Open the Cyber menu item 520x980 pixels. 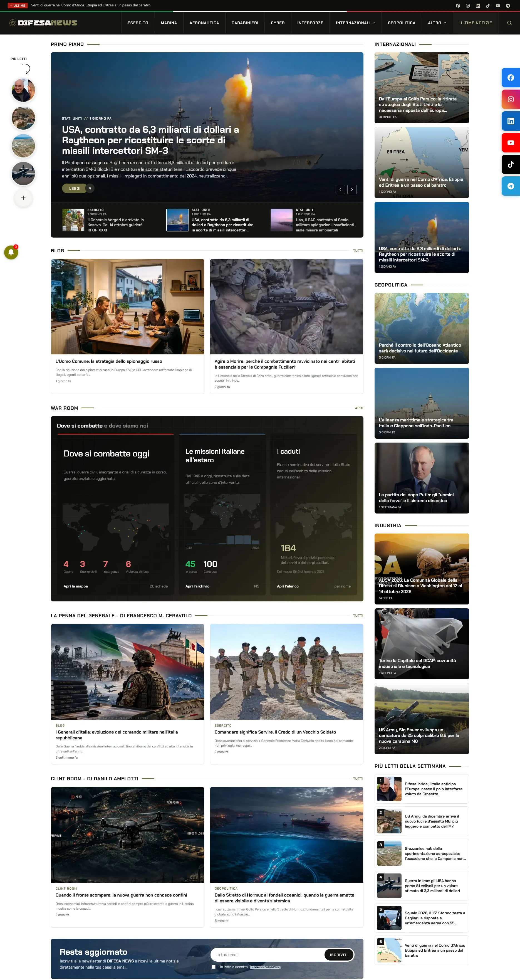278,23
